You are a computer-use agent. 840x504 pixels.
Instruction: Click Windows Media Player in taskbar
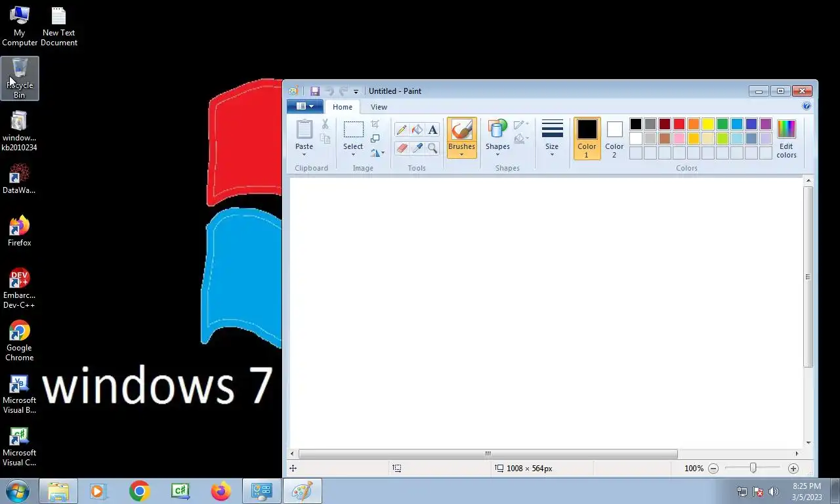point(98,491)
